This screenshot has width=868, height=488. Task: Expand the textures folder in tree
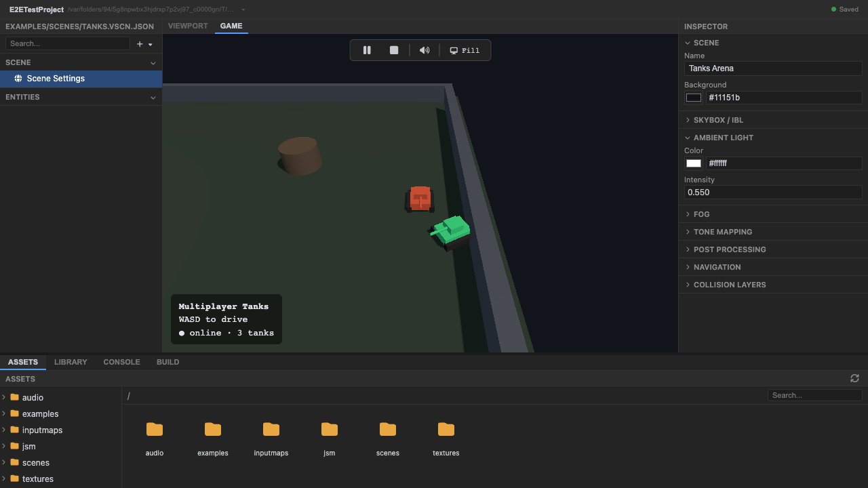4,479
